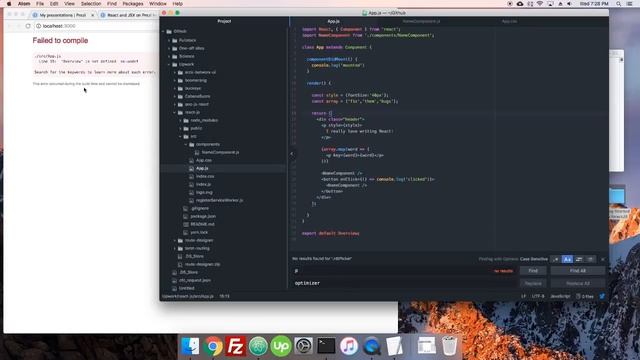The image size is (640, 360).
Task: Open Terminal from the dock
Action: tap(327, 346)
